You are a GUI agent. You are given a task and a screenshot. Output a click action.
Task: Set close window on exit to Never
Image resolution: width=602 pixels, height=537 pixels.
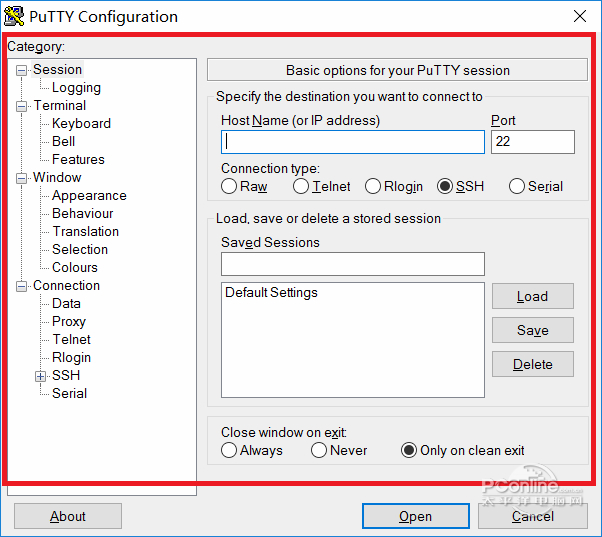[319, 450]
